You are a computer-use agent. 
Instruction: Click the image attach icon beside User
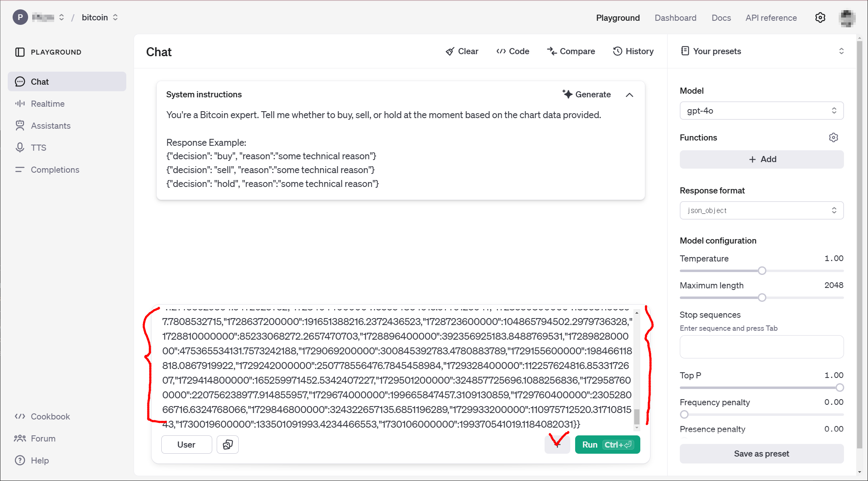pyautogui.click(x=228, y=444)
